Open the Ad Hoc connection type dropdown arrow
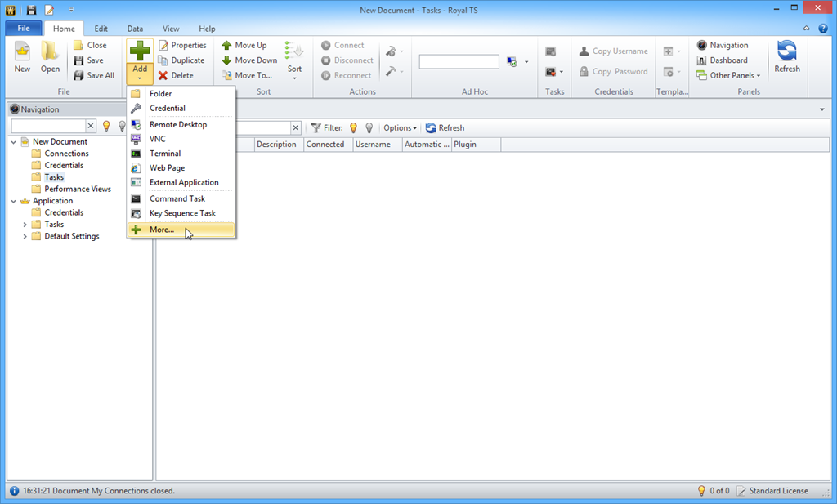Viewport: 837px width, 504px height. point(526,62)
